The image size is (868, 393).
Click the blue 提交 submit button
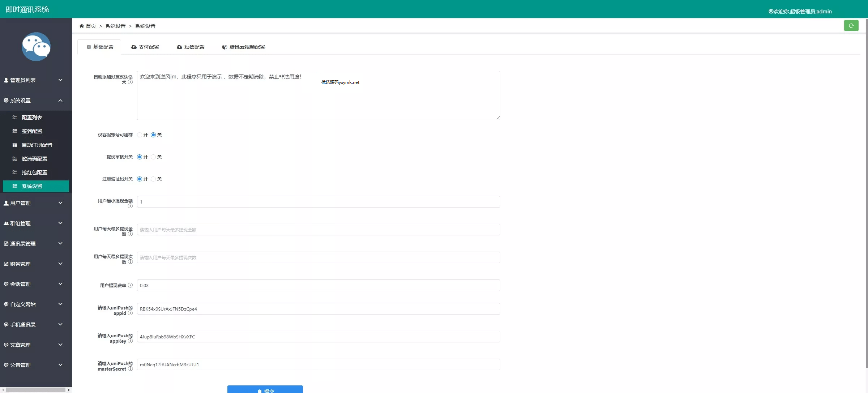(265, 390)
